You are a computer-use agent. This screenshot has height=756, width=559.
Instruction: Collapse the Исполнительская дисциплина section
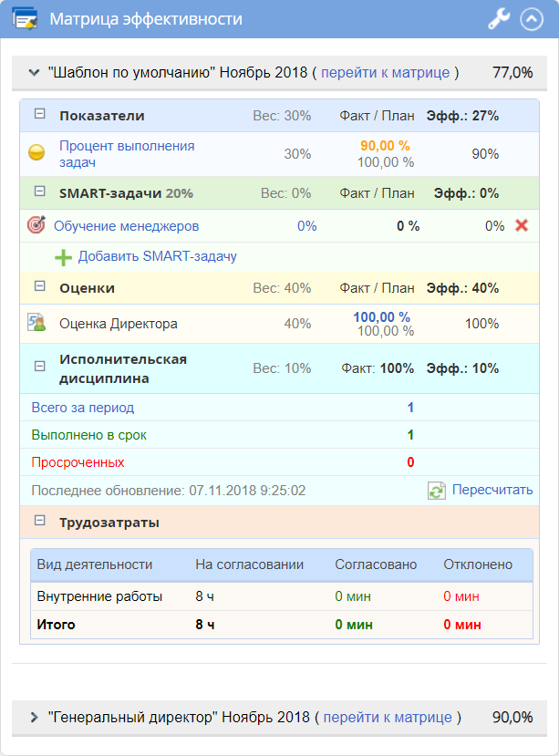39,366
